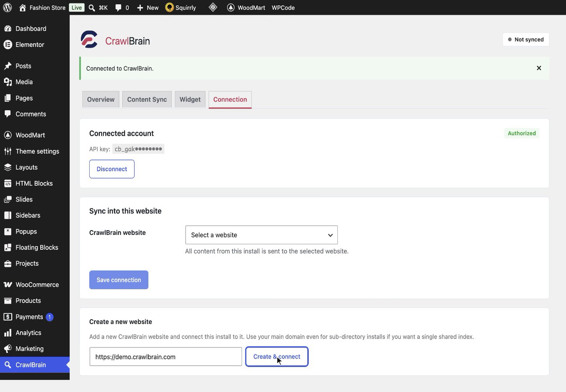Open Pages in sidebar
Viewport: 566px width, 392px height.
coord(35,98)
